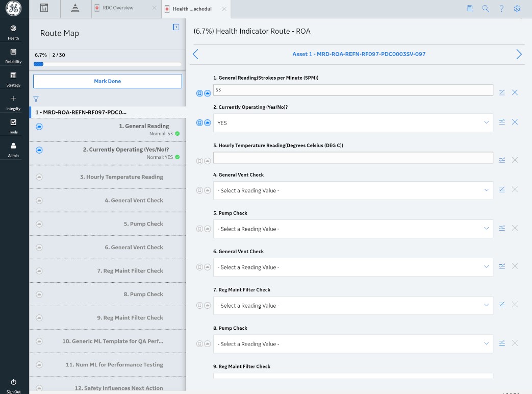Select 10. Generic ML Template row
Image resolution: width=532 pixels, height=394 pixels.
click(x=108, y=341)
